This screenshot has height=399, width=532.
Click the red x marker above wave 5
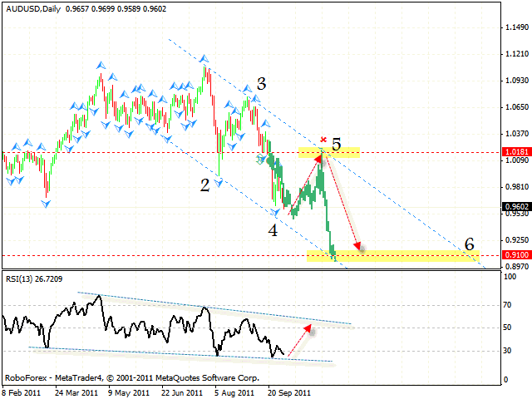coord(323,140)
